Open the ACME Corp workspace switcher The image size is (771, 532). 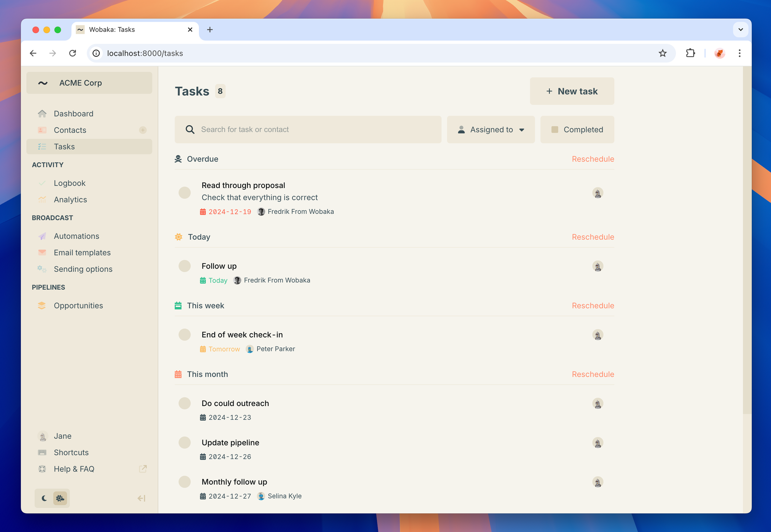[89, 83]
